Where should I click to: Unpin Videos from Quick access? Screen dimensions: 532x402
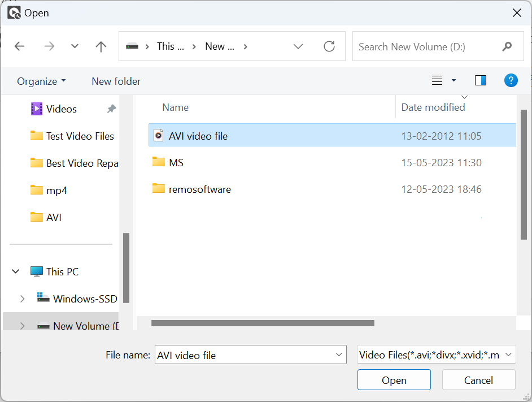pyautogui.click(x=112, y=109)
